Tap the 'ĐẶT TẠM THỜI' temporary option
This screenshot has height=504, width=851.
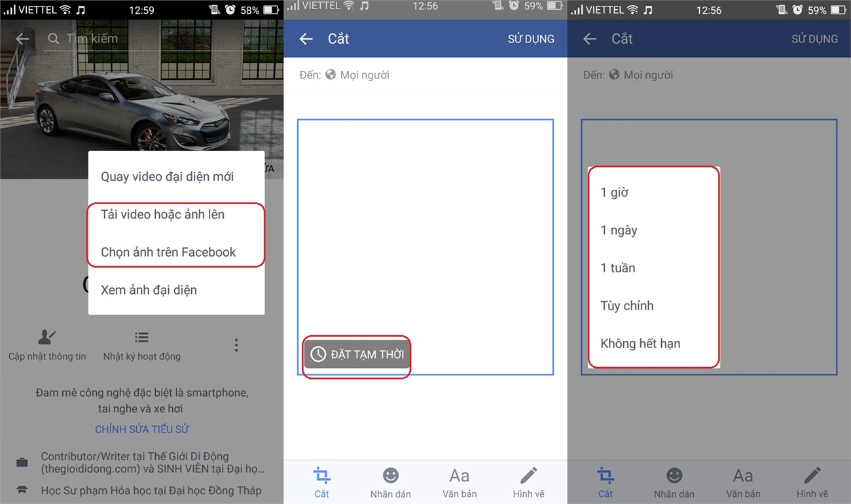click(356, 353)
